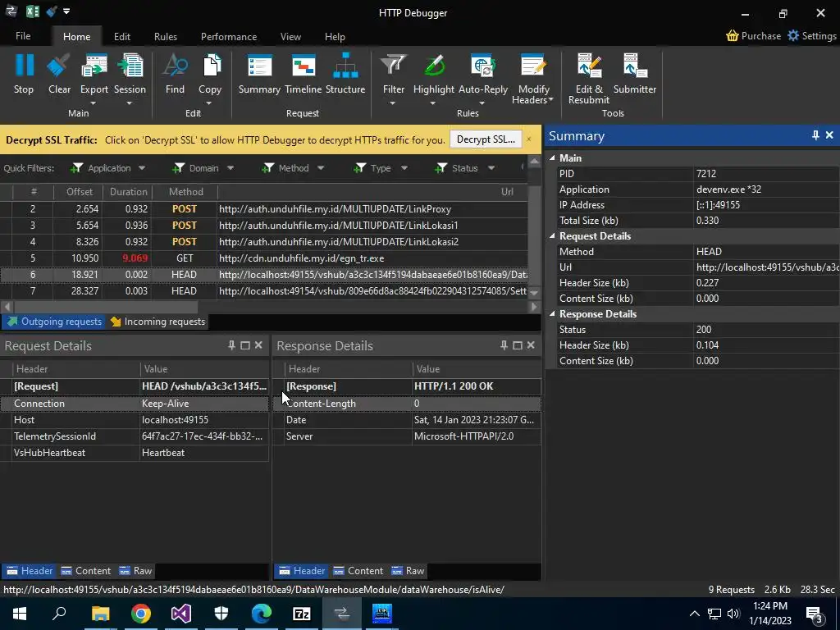This screenshot has height=630, width=840.
Task: Open 7-Zip from the taskbar
Action: [x=302, y=613]
